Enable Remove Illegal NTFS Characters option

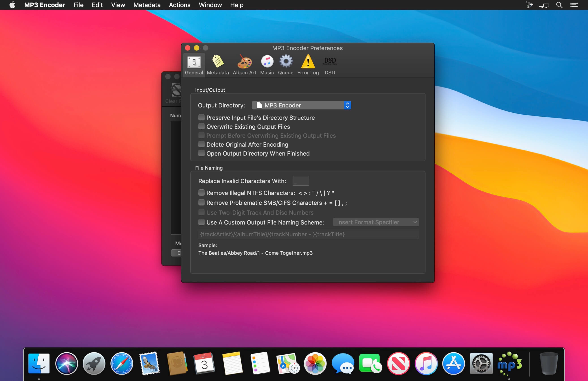pos(201,193)
